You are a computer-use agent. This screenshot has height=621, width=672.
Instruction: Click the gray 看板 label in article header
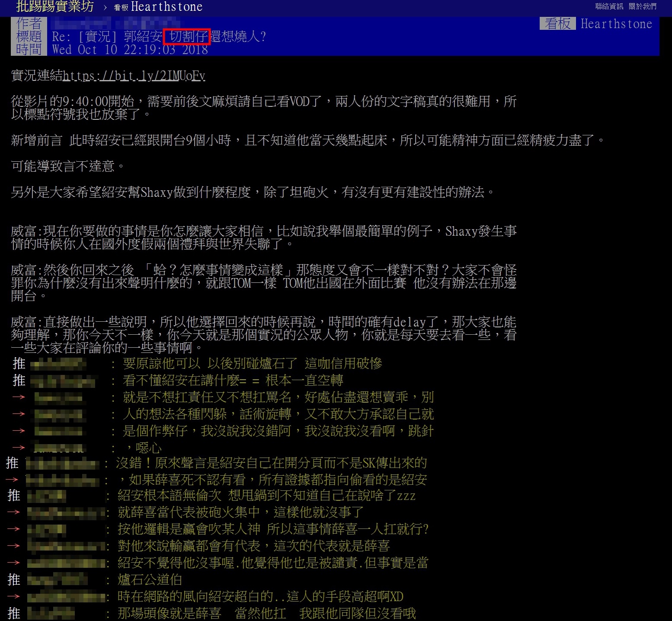557,23
